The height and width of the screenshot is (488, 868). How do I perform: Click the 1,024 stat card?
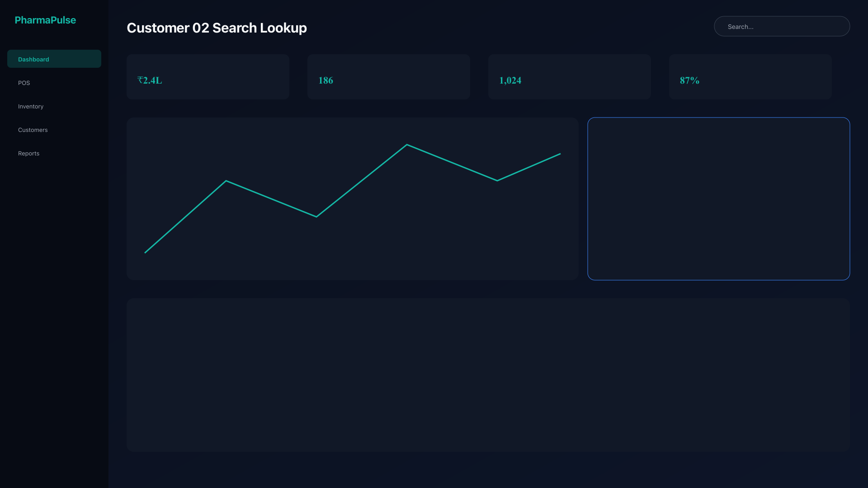570,77
